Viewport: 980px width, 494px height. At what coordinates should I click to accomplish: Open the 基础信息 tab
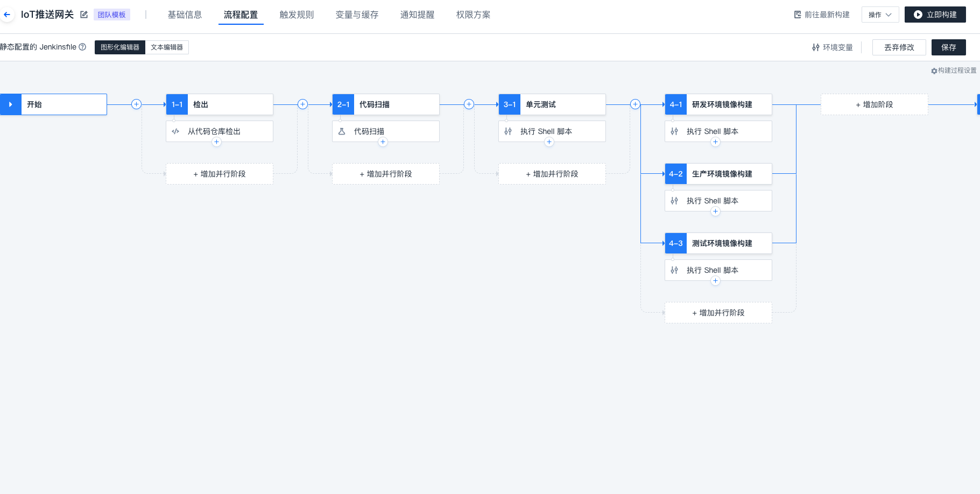pyautogui.click(x=185, y=15)
